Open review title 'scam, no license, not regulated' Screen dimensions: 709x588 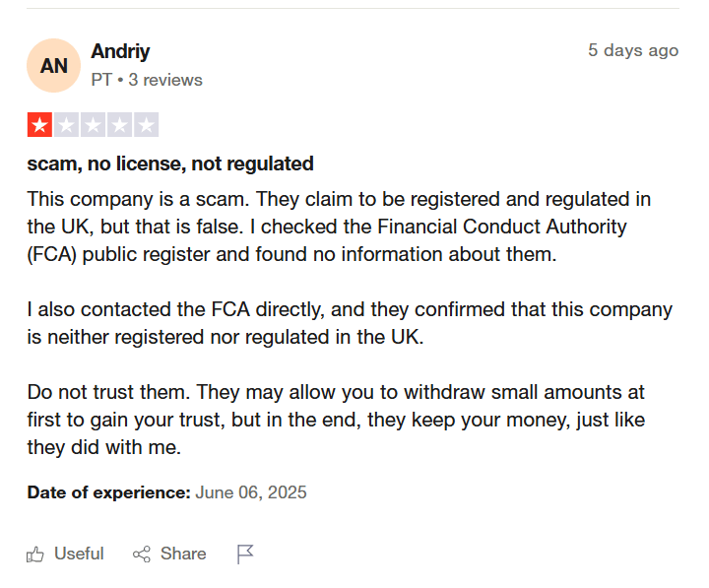pos(170,163)
